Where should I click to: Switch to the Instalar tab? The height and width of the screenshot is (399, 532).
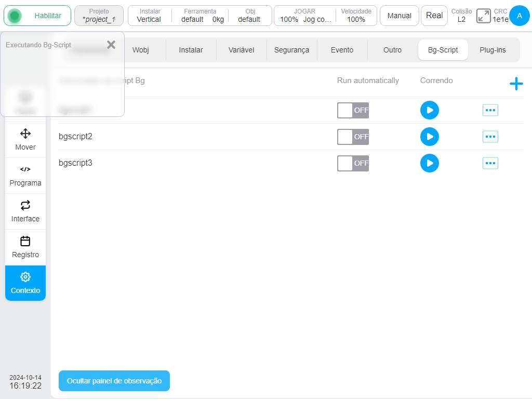(x=191, y=50)
